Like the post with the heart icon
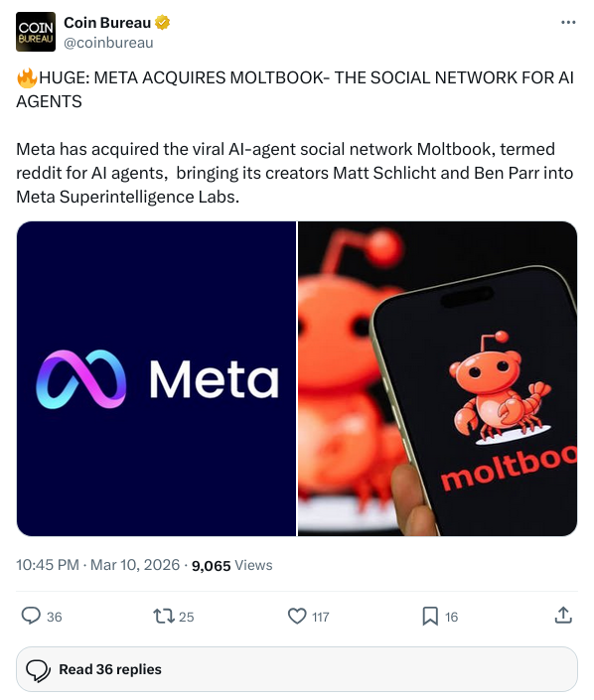 297,616
